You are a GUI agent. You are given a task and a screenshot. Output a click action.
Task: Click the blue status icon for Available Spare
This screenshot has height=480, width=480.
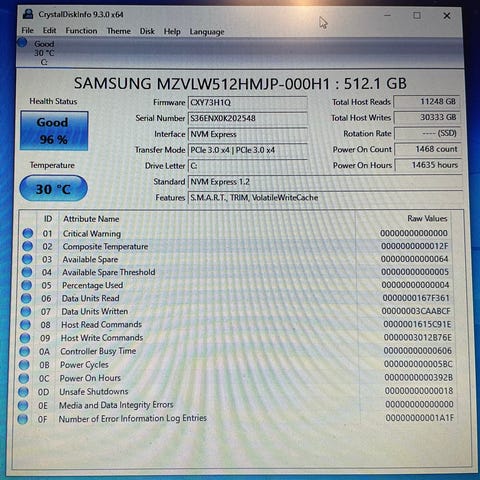click(27, 259)
